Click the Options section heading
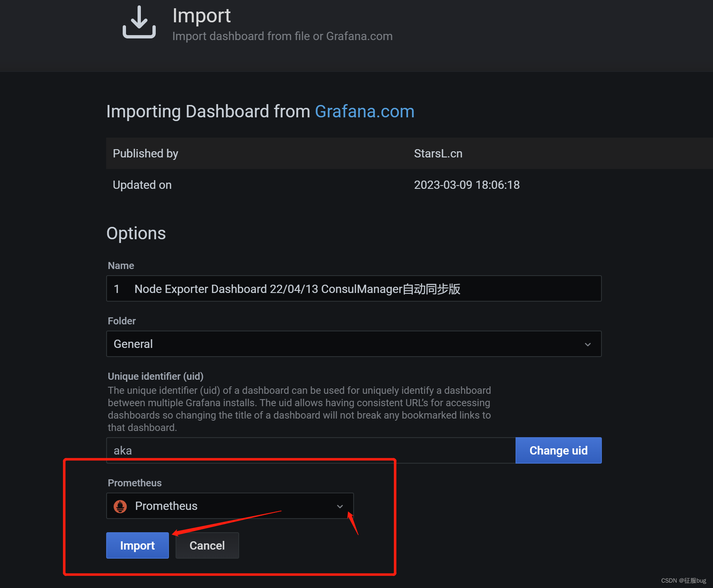This screenshot has height=588, width=713. (136, 233)
